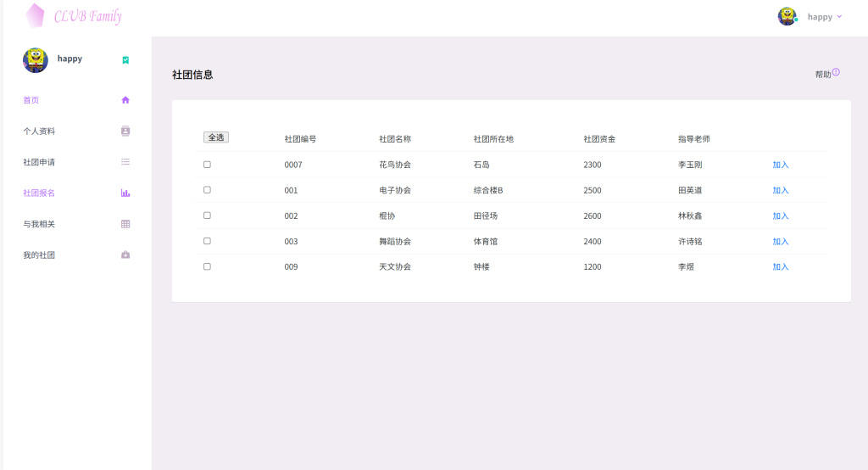
Task: Click the 社团信息 page heading
Action: coord(192,75)
